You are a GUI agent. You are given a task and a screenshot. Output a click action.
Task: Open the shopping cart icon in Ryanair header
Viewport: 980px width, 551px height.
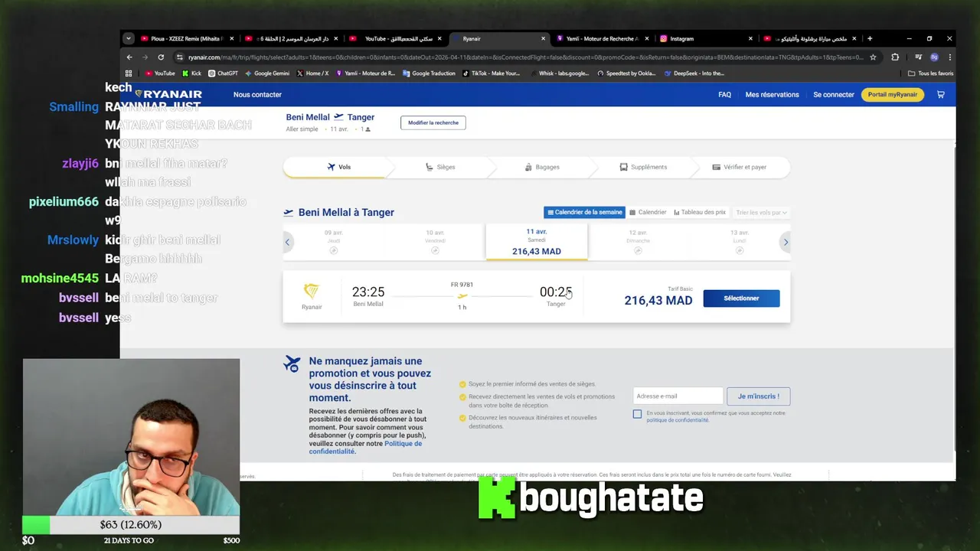coord(940,95)
